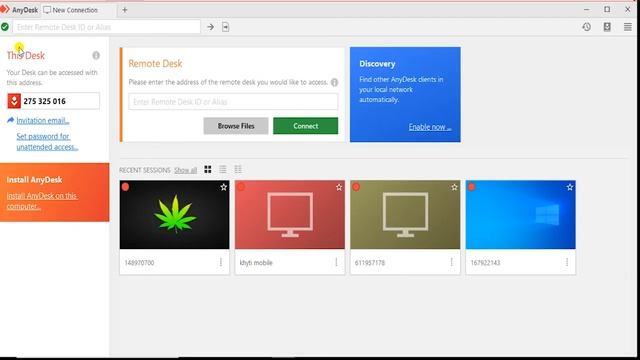Click Enable now in the Discovery card
Screen dimensions: 640x360
click(430, 127)
